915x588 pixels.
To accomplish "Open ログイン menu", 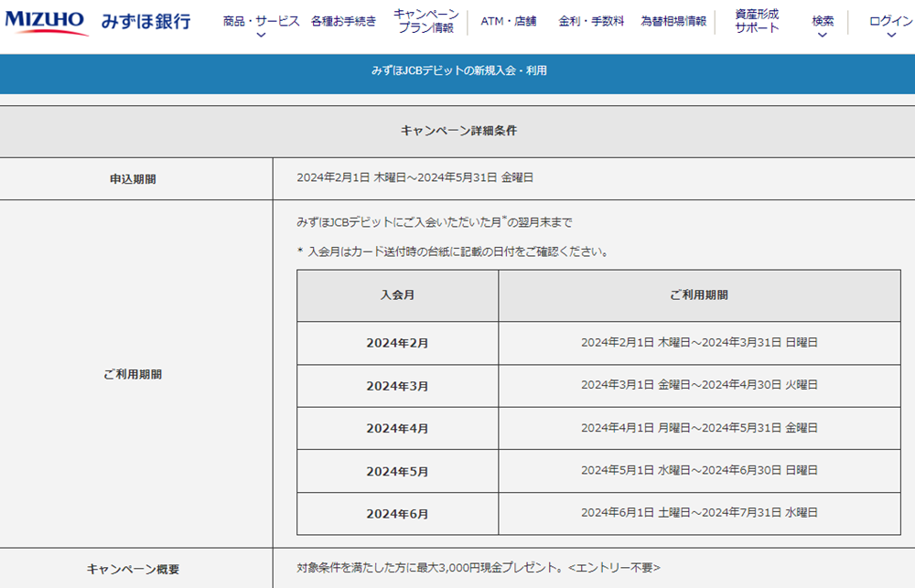I will pos(890,22).
